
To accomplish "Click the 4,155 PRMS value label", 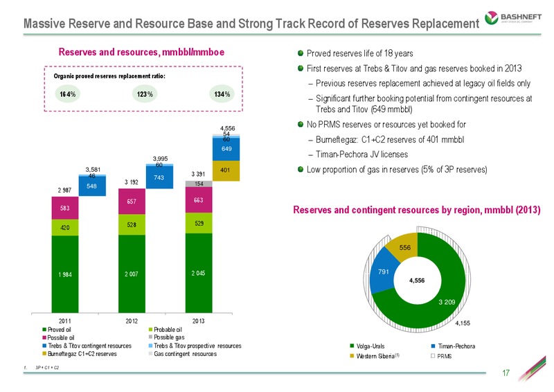I will click(463, 323).
